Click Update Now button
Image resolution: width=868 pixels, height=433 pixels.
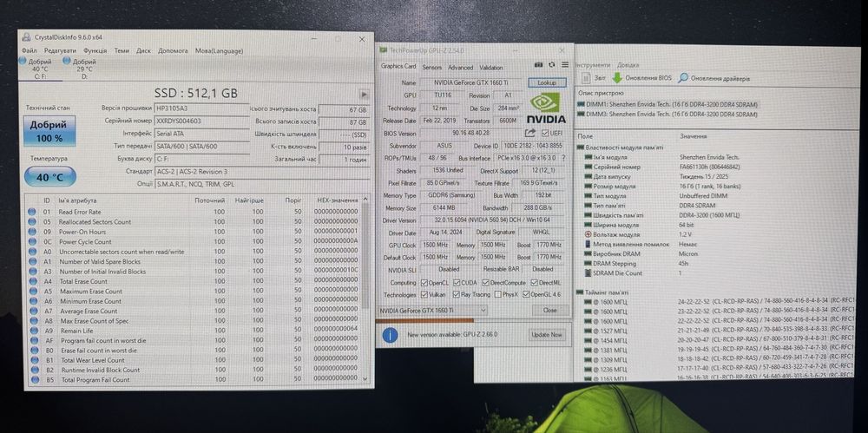pyautogui.click(x=547, y=334)
